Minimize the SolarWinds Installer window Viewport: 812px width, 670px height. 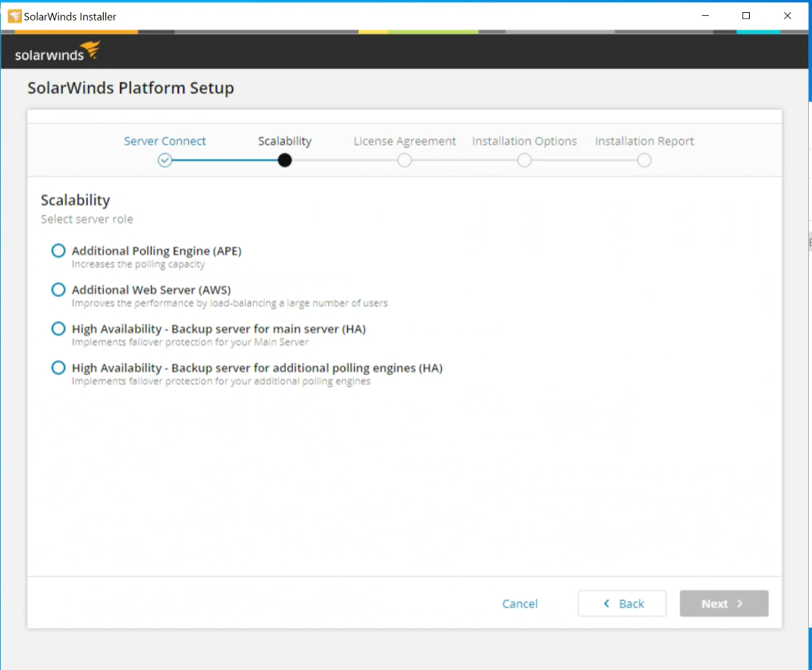pyautogui.click(x=705, y=15)
